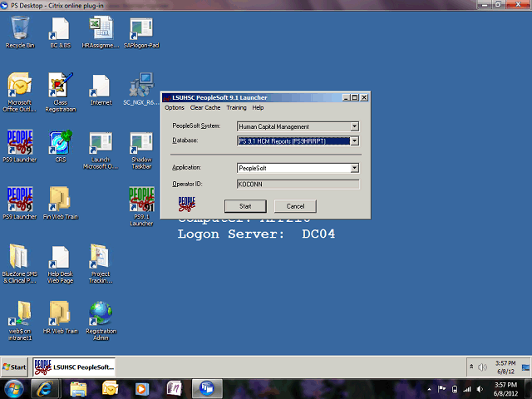Viewport: 532px width, 399px height.
Task: Open the Help menu
Action: (258, 107)
